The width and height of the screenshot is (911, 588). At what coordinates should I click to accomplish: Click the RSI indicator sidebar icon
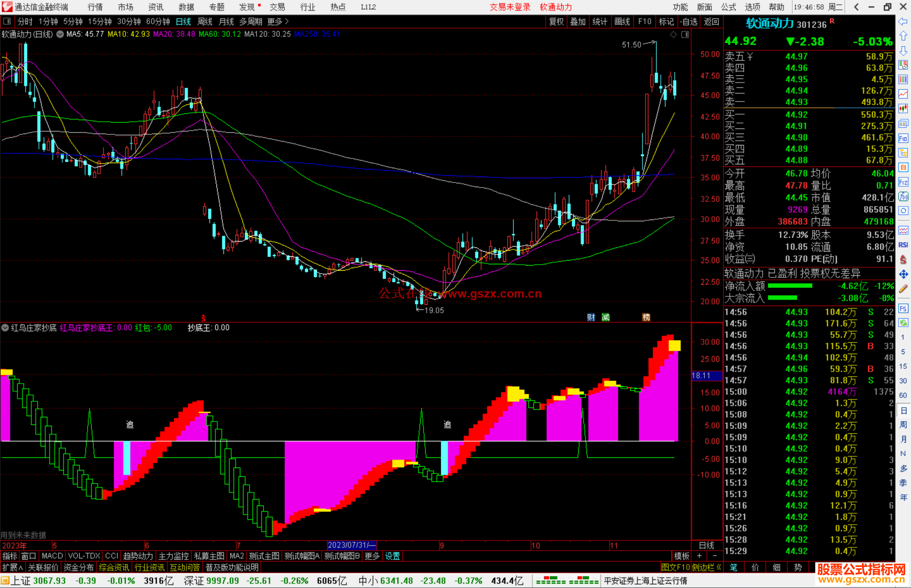pyautogui.click(x=903, y=245)
